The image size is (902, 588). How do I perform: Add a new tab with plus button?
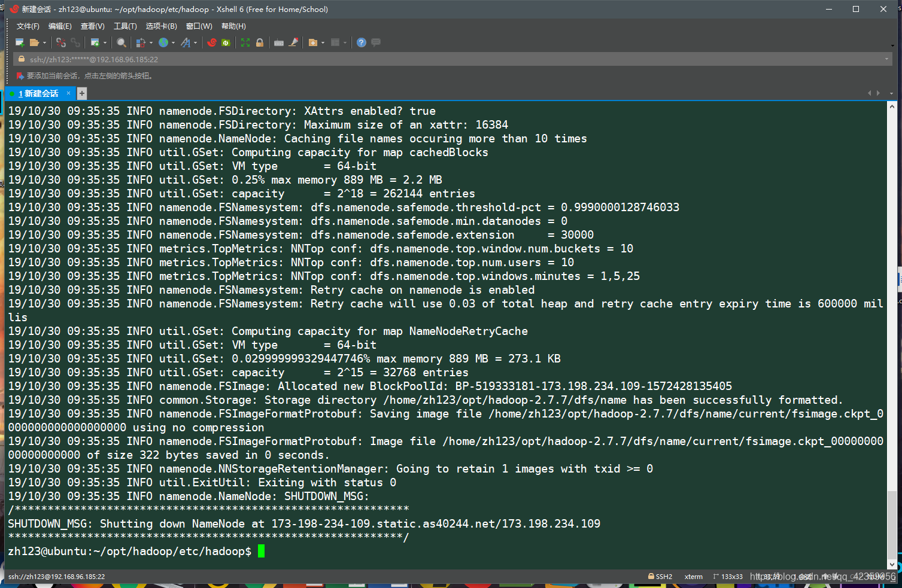coord(82,93)
